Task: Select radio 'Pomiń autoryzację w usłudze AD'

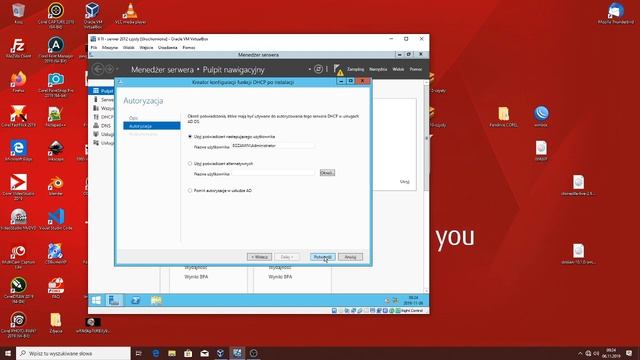Action: coord(190,191)
